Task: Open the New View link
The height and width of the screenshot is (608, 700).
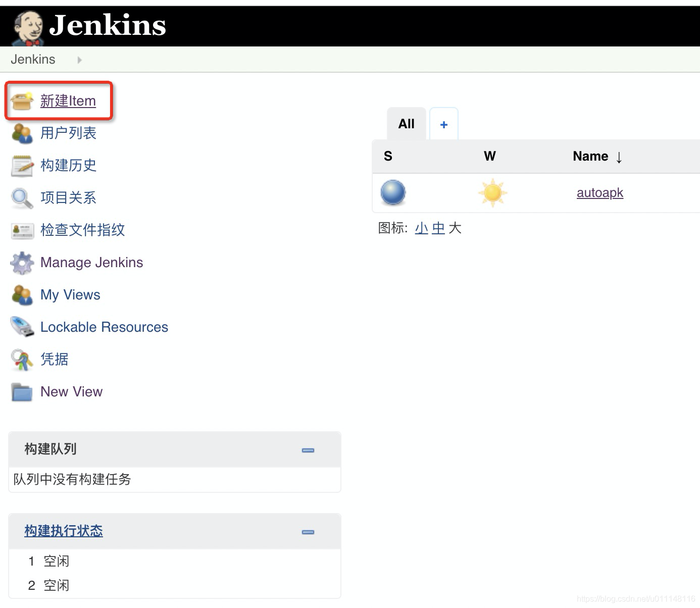Action: tap(71, 392)
